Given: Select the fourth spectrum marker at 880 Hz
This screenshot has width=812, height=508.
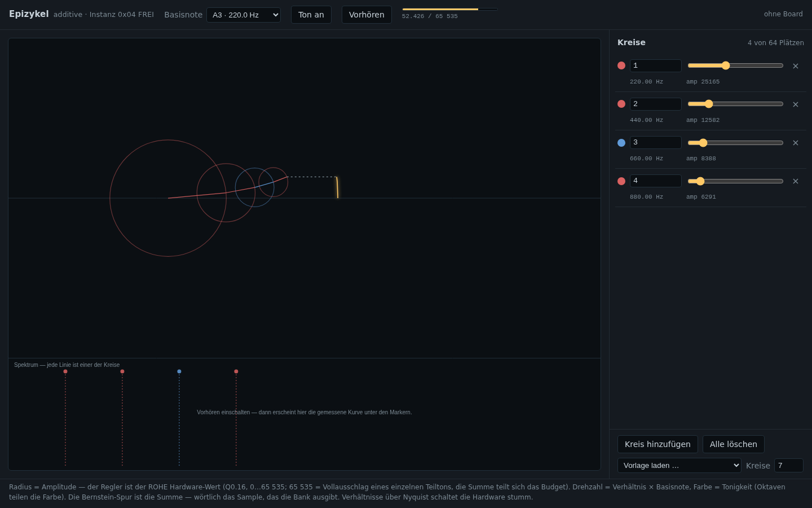Looking at the screenshot, I should click(236, 371).
